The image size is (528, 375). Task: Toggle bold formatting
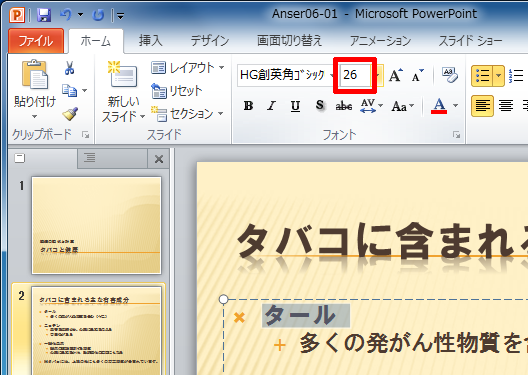point(248,106)
